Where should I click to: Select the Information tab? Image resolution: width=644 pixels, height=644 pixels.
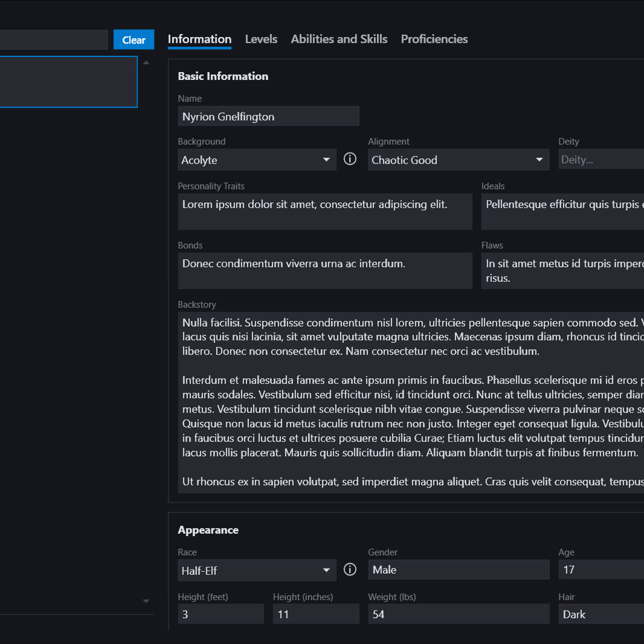[199, 39]
